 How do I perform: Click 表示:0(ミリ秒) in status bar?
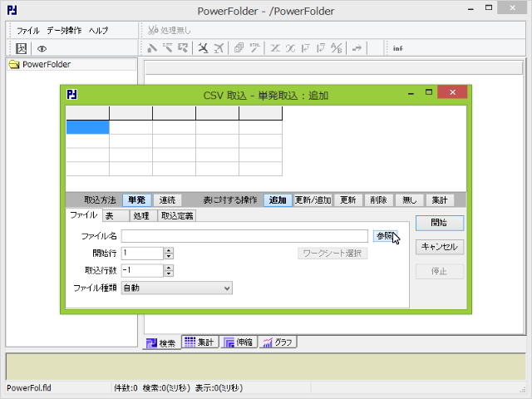pyautogui.click(x=219, y=388)
